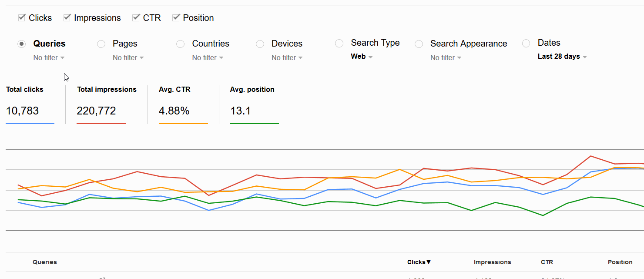The image size is (644, 279).
Task: Open the Devices No filter dropdown
Action: (x=287, y=57)
